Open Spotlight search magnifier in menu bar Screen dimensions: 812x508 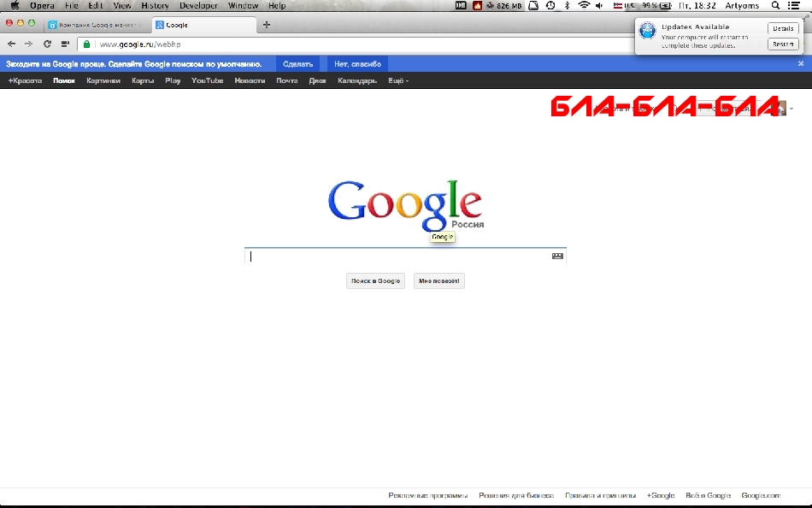(x=775, y=6)
